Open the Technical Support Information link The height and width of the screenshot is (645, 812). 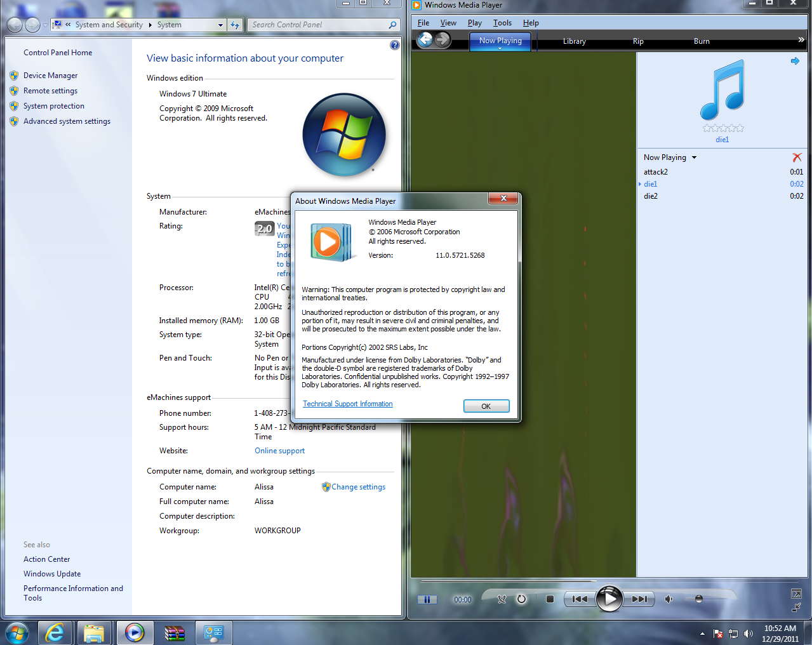tap(347, 404)
